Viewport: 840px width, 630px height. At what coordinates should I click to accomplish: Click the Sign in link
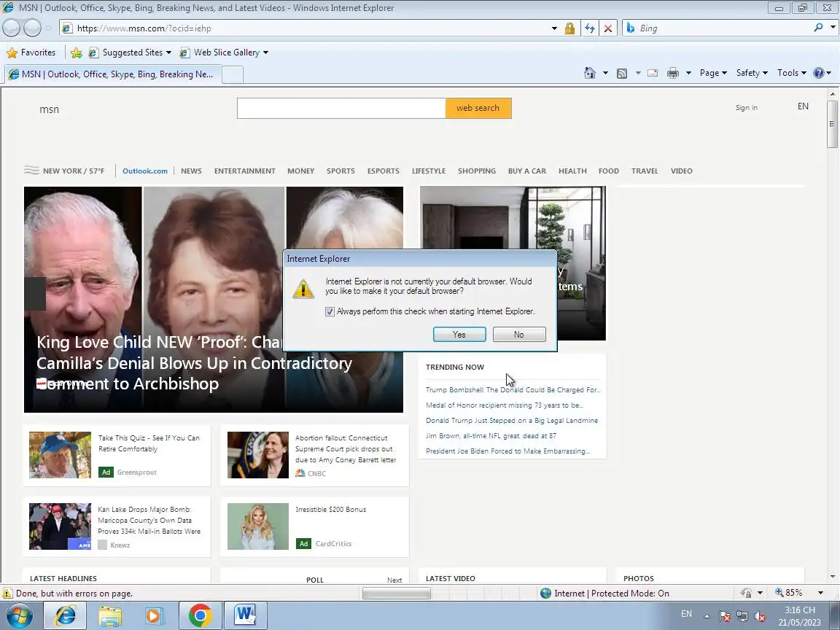click(x=746, y=108)
